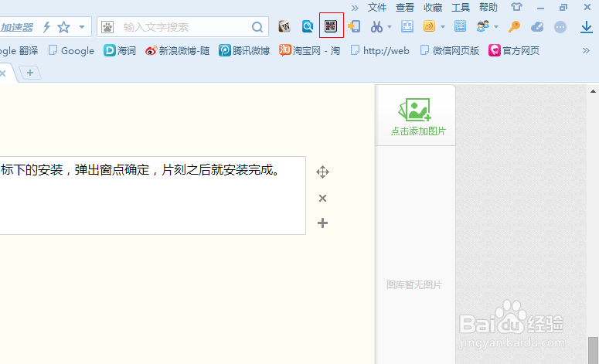Click the orange speaker sound icon

(430, 26)
